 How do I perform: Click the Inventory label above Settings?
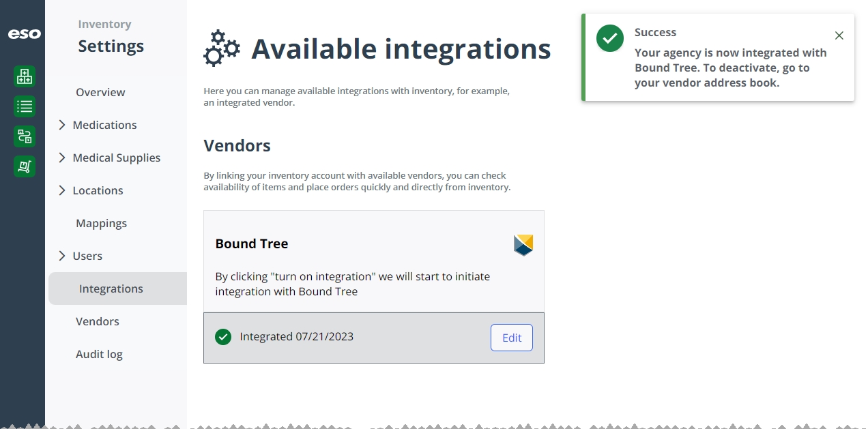[104, 24]
